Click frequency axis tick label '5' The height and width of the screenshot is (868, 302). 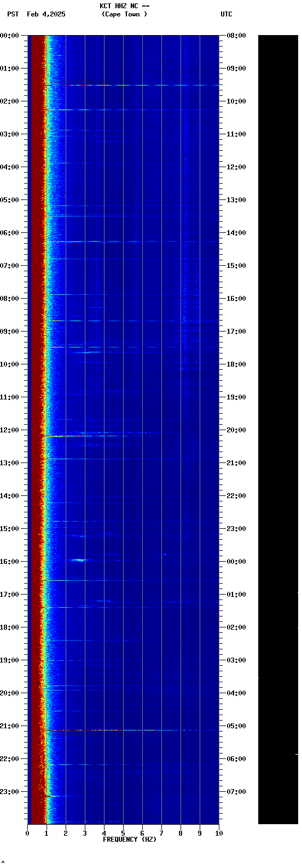click(x=123, y=833)
